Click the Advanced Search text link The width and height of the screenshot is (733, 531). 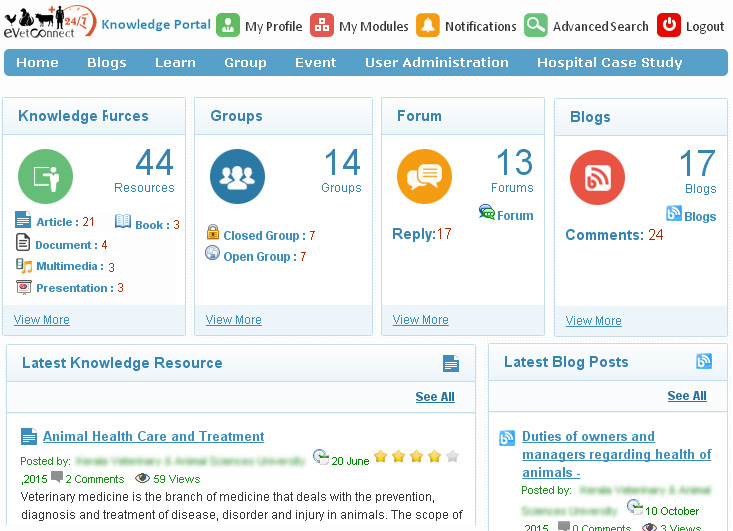point(601,27)
